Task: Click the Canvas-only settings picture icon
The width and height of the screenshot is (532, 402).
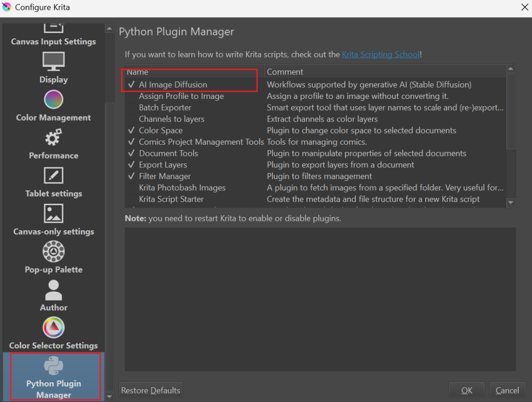Action: (54, 214)
